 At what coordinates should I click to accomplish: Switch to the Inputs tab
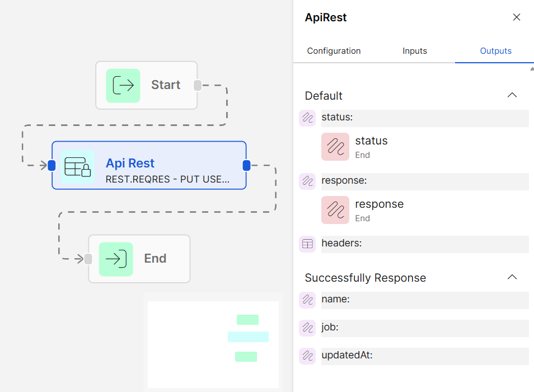click(x=415, y=51)
